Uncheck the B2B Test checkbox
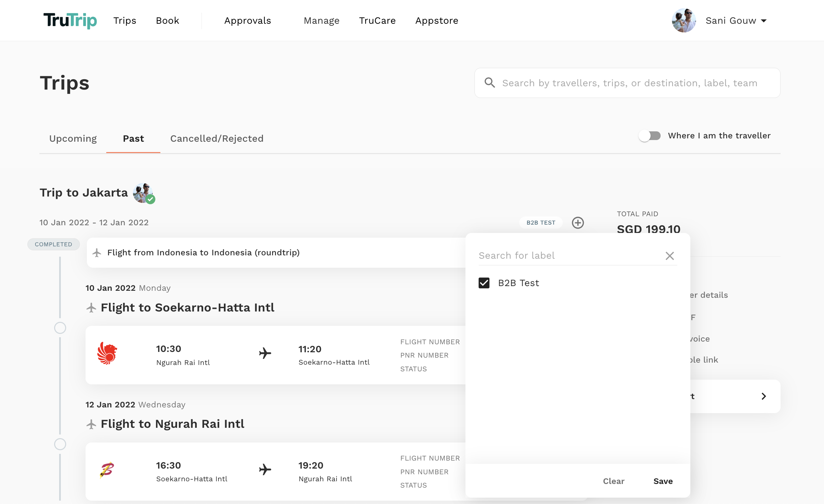 (484, 283)
